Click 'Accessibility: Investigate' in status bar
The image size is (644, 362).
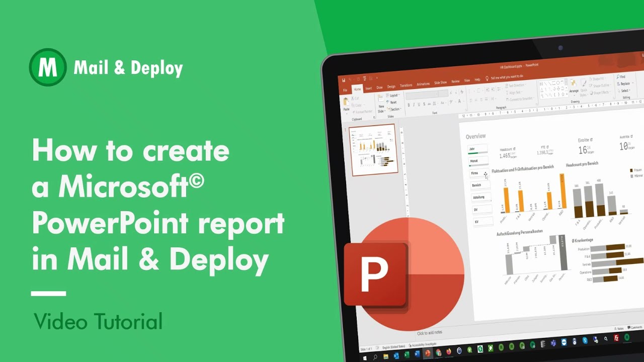423,344
